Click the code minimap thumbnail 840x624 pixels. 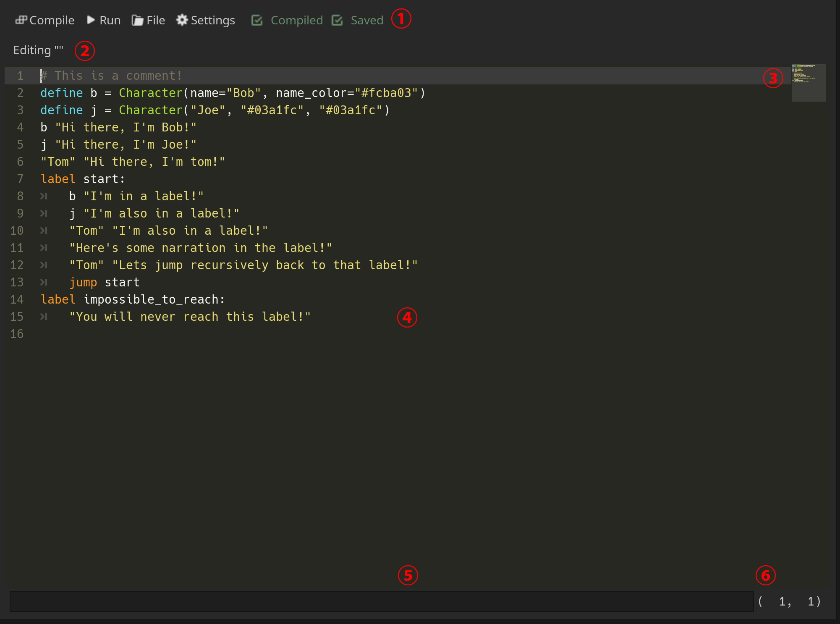809,83
